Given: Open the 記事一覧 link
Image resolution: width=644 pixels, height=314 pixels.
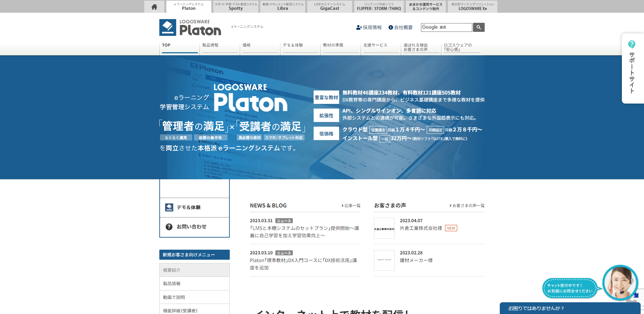Looking at the screenshot, I should pyautogui.click(x=351, y=206).
